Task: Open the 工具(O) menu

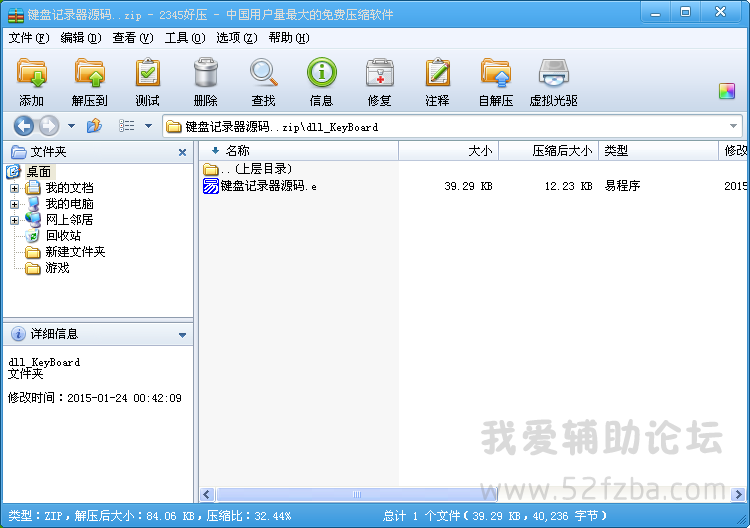Action: [185, 38]
